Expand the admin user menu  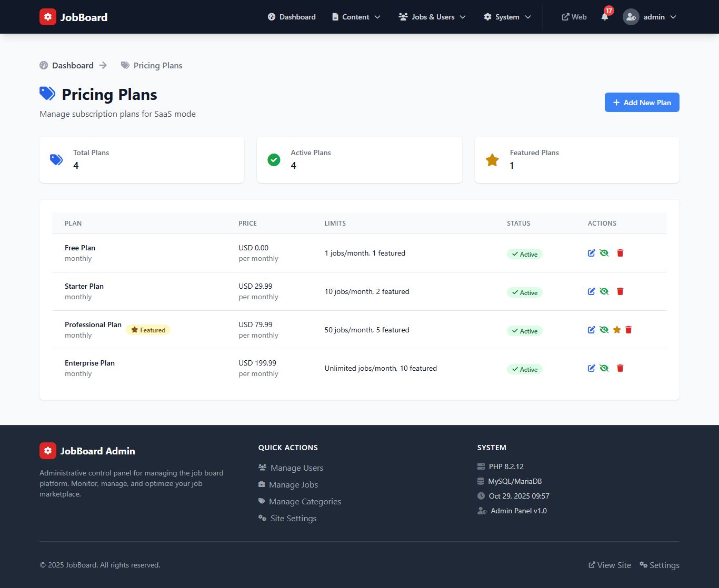650,17
